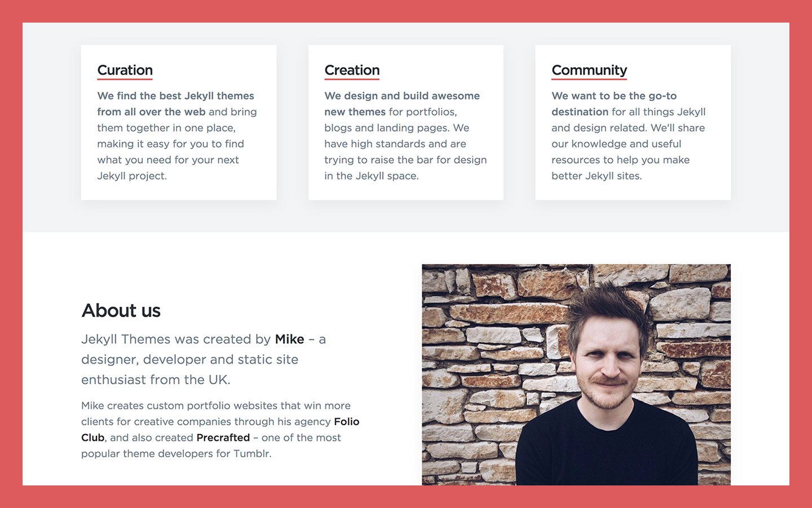Click the red underline beneath Community
Screen dimensions: 812x508
coord(589,79)
